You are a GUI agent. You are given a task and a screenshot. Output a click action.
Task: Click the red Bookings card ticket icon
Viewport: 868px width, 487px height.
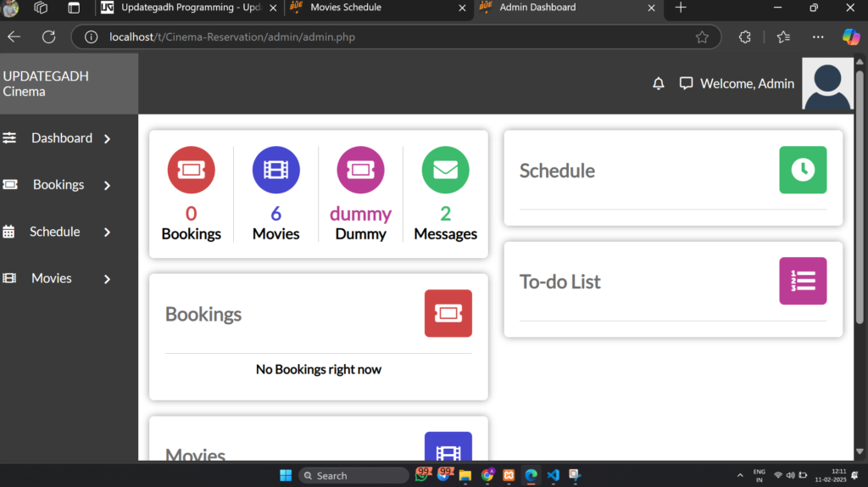click(x=448, y=313)
